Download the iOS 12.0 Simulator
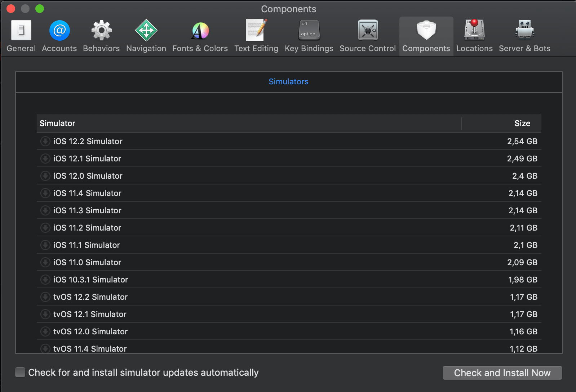The width and height of the screenshot is (576, 392). coord(45,176)
